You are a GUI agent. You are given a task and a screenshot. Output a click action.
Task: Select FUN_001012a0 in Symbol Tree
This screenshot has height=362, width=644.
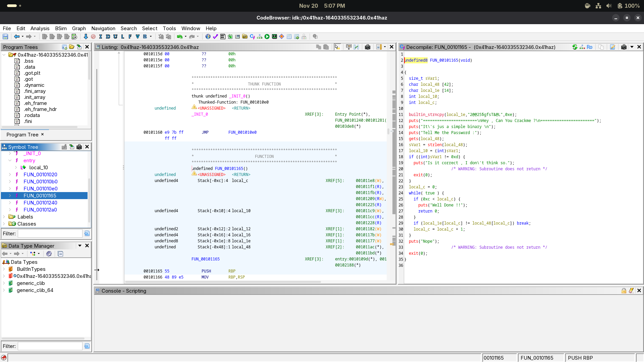click(x=40, y=210)
